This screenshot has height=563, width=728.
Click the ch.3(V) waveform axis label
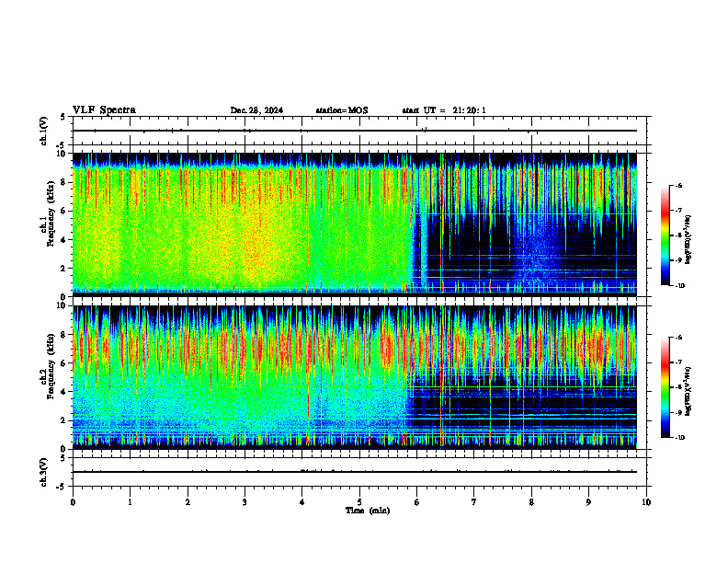43,472
